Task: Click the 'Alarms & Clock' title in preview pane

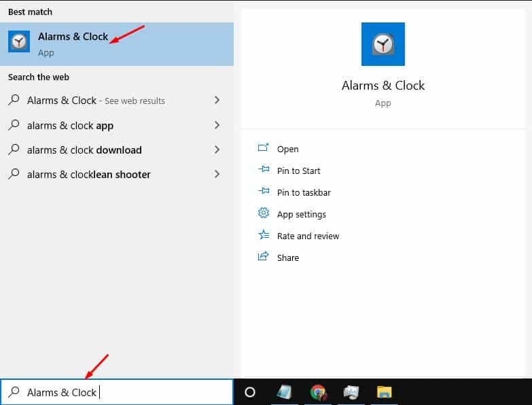Action: [x=383, y=86]
